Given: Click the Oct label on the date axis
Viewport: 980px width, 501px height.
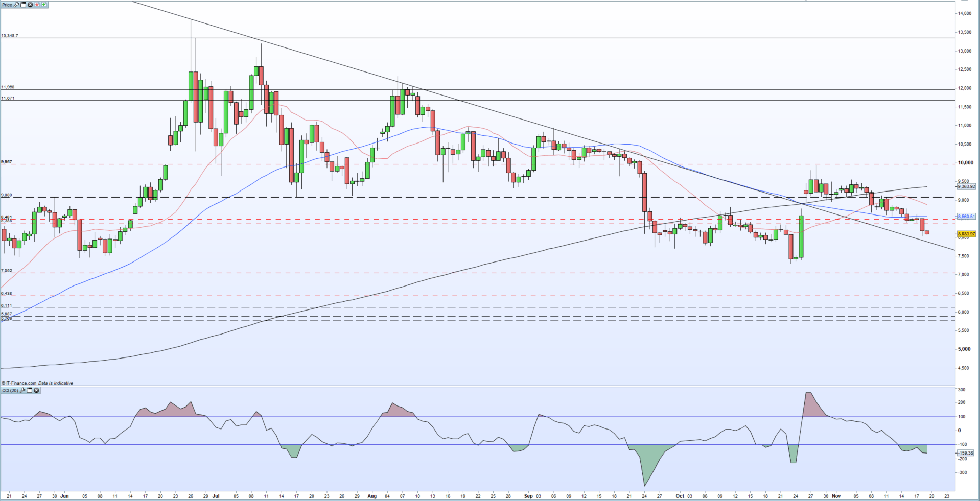Looking at the screenshot, I should 680,496.
